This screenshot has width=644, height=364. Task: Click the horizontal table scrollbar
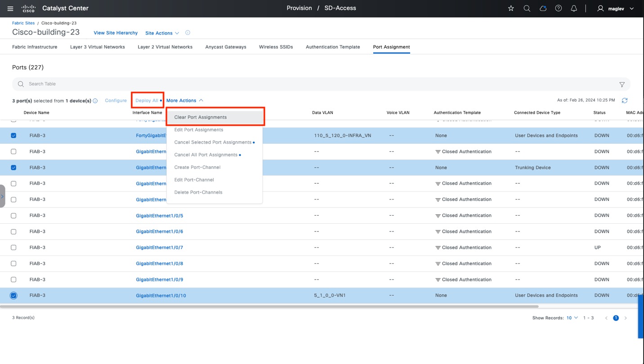tap(270, 306)
